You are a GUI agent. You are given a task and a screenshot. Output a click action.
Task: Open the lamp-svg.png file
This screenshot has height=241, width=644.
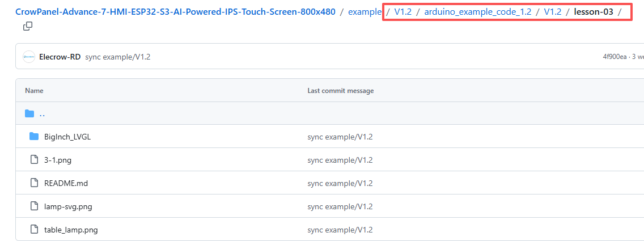tap(68, 206)
